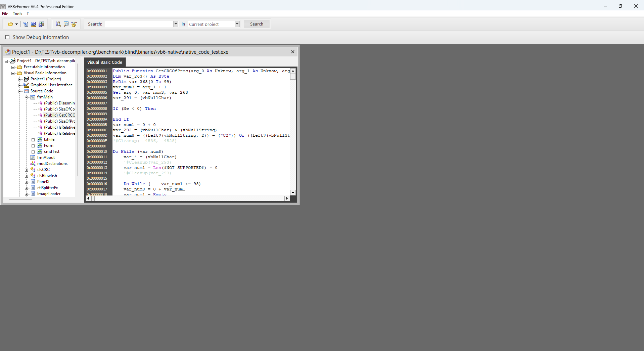Click the clsCRC class icon
The image size is (644, 351).
coord(33,170)
